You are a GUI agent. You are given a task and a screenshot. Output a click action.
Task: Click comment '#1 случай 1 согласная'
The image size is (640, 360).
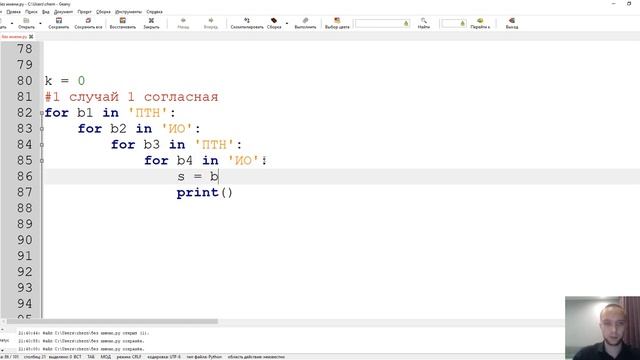(x=131, y=97)
